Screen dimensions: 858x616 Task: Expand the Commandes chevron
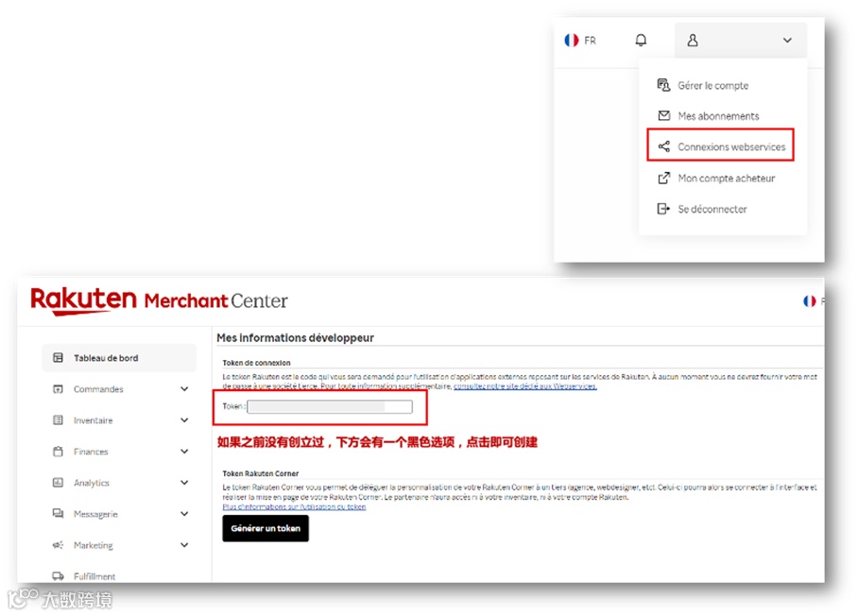tap(184, 389)
